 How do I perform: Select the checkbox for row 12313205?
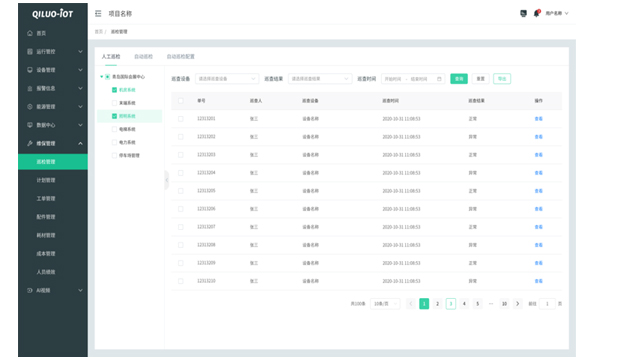click(x=180, y=191)
